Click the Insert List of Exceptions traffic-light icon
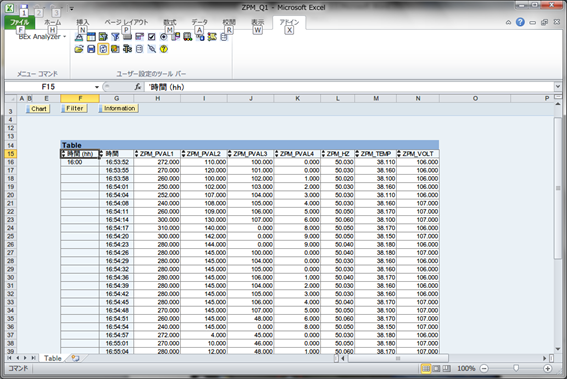This screenshot has height=379, width=567. coord(188,37)
